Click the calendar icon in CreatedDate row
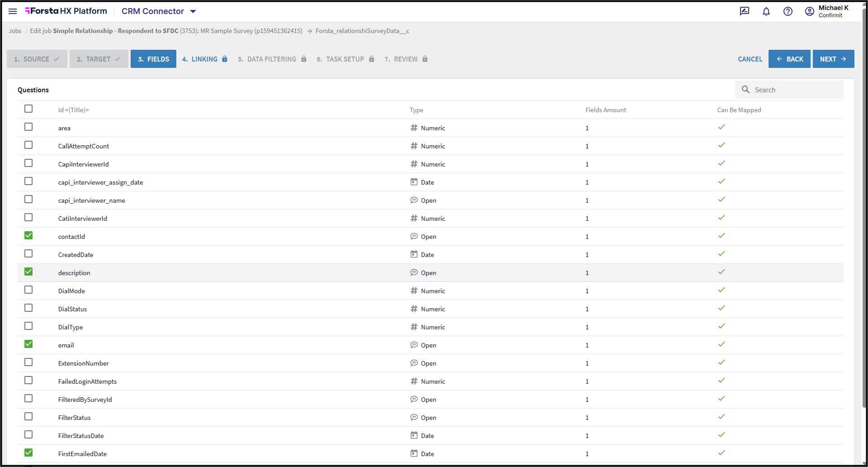The image size is (868, 467). click(414, 254)
